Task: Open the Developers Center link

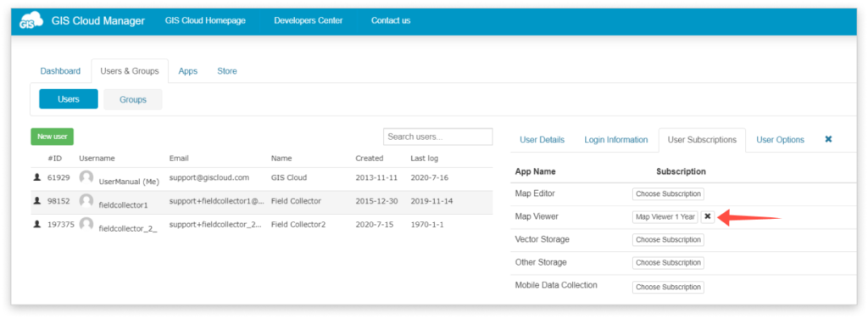Action: (x=309, y=20)
